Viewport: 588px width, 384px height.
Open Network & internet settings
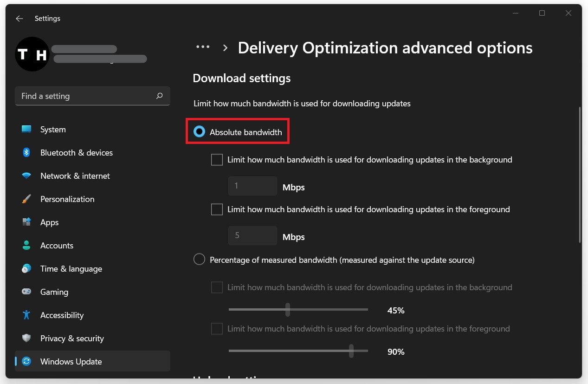pyautogui.click(x=93, y=176)
